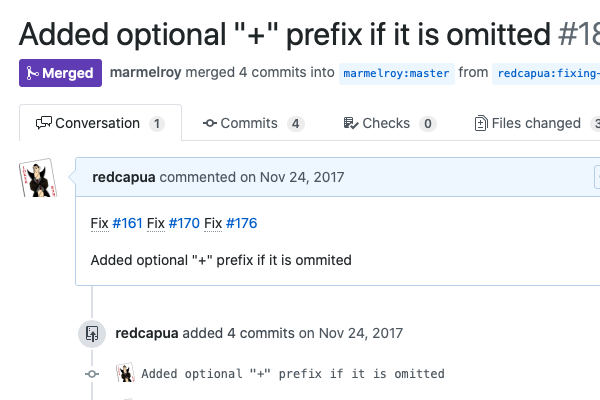This screenshot has height=400, width=600.
Task: Click the small avatar before the commit message
Action: [x=126, y=374]
